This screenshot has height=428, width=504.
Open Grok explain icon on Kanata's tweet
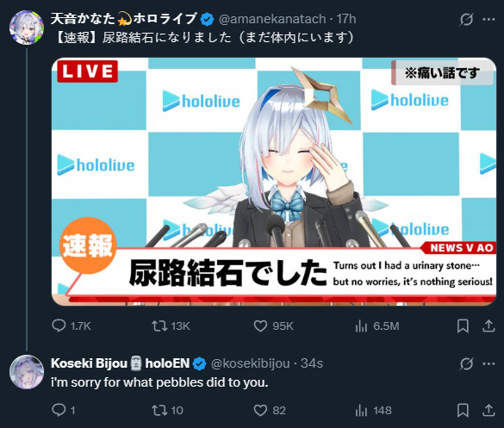(466, 19)
